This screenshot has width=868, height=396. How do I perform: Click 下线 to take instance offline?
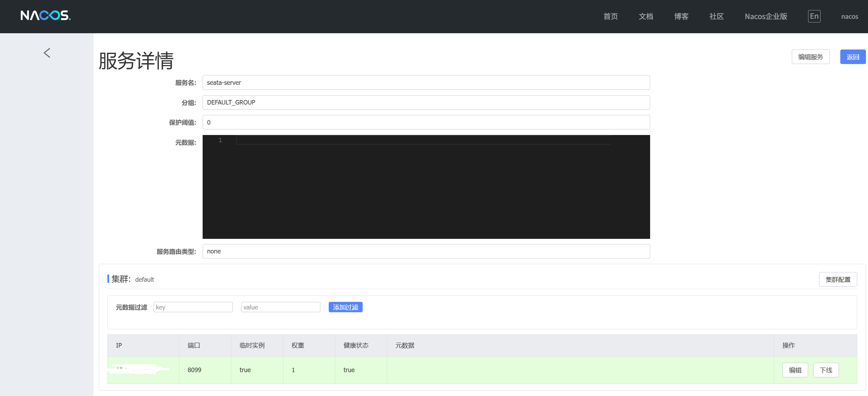(826, 370)
